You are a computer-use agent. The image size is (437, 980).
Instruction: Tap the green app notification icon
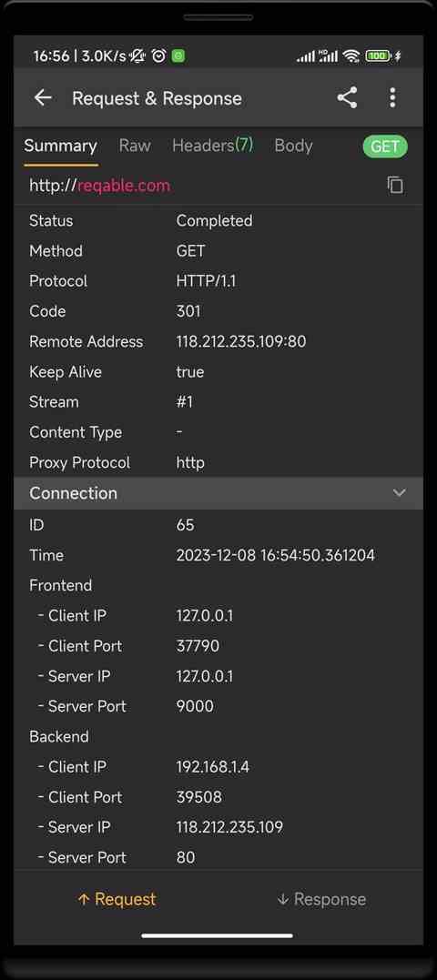(178, 56)
